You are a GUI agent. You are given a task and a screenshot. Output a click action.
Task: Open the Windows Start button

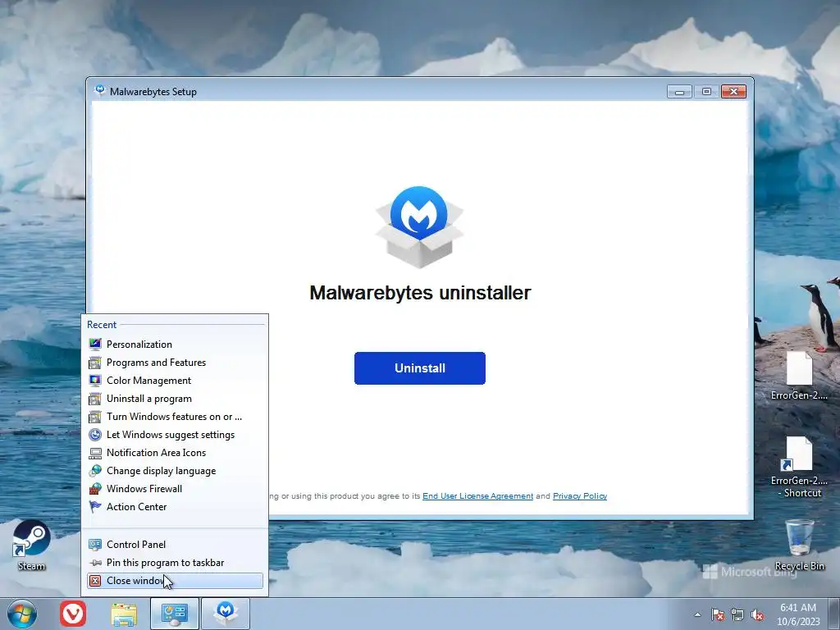pyautogui.click(x=22, y=614)
